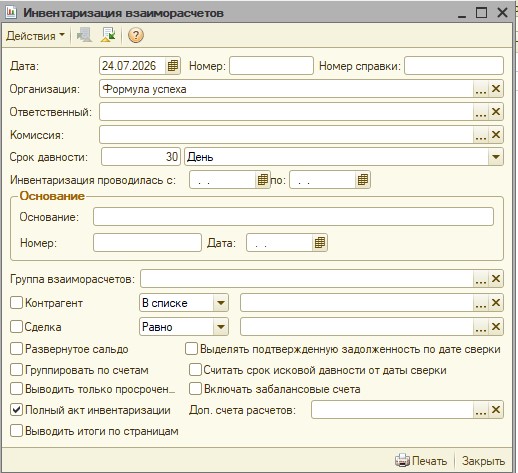Click the Закрыть button

click(483, 461)
